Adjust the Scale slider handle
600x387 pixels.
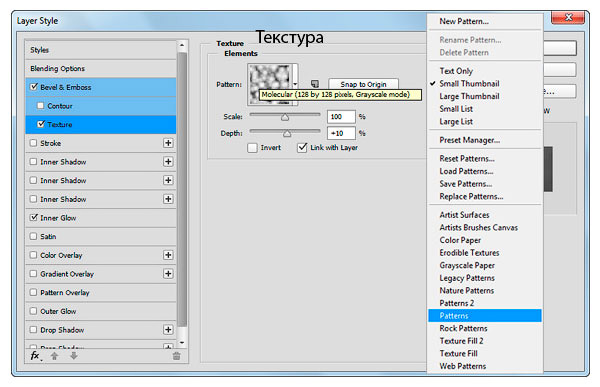[x=285, y=117]
